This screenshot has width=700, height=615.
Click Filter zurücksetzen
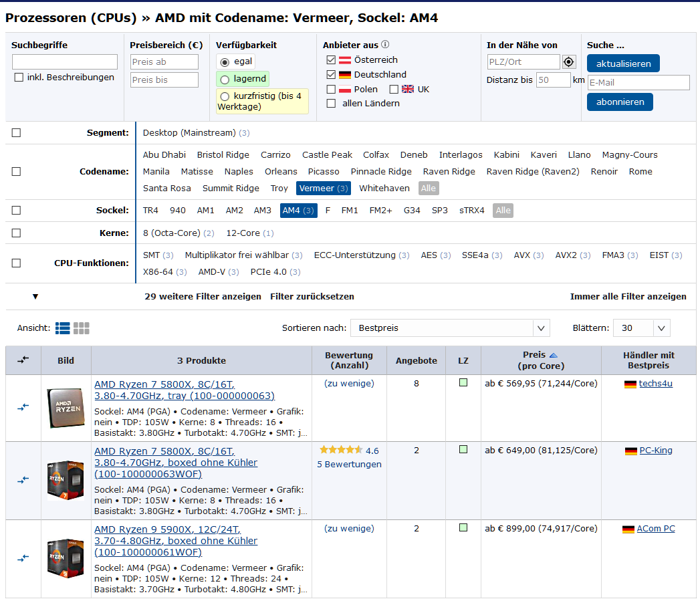point(312,296)
